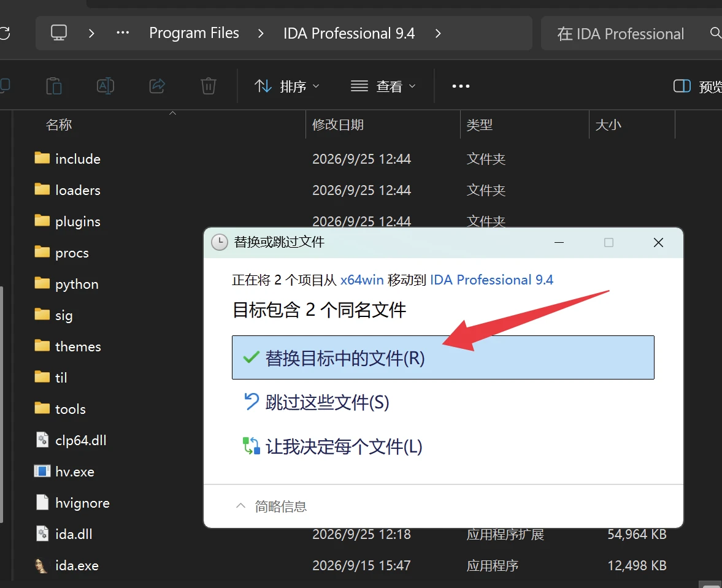Click the magnifier search icon
722x588 pixels.
click(x=715, y=33)
